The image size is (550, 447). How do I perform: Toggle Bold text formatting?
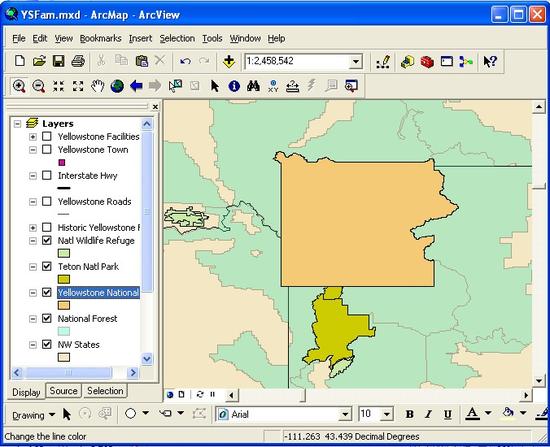(409, 414)
